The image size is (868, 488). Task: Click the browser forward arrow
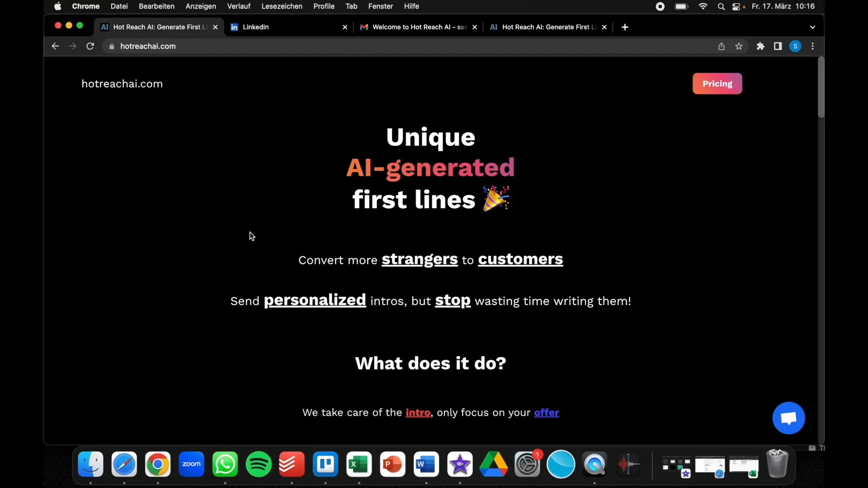coord(72,46)
